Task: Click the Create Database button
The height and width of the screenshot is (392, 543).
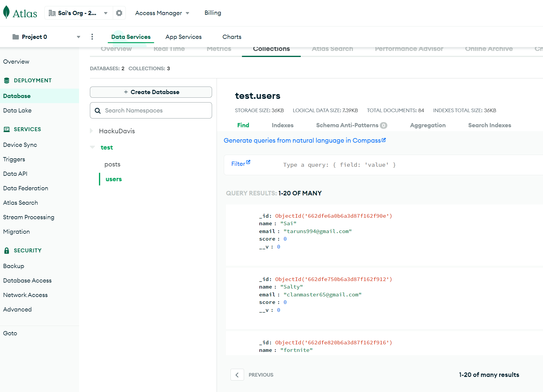Action: click(151, 92)
